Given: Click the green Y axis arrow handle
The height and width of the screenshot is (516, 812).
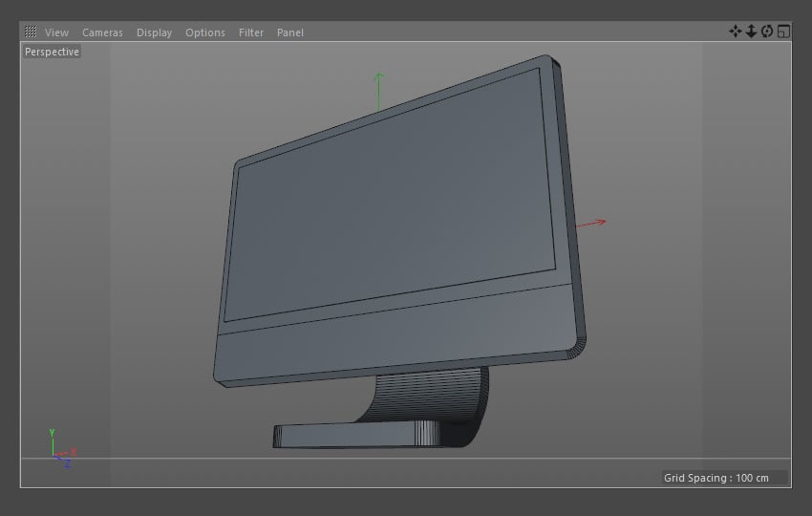Looking at the screenshot, I should point(379,91).
